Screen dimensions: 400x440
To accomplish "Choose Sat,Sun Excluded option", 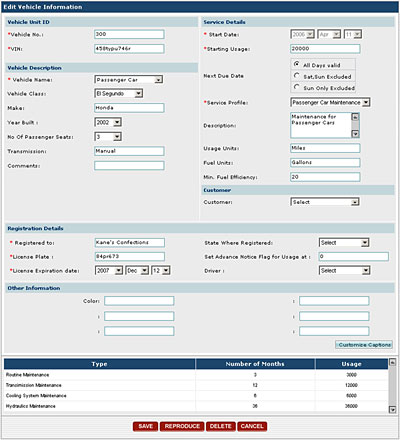I will coord(296,76).
